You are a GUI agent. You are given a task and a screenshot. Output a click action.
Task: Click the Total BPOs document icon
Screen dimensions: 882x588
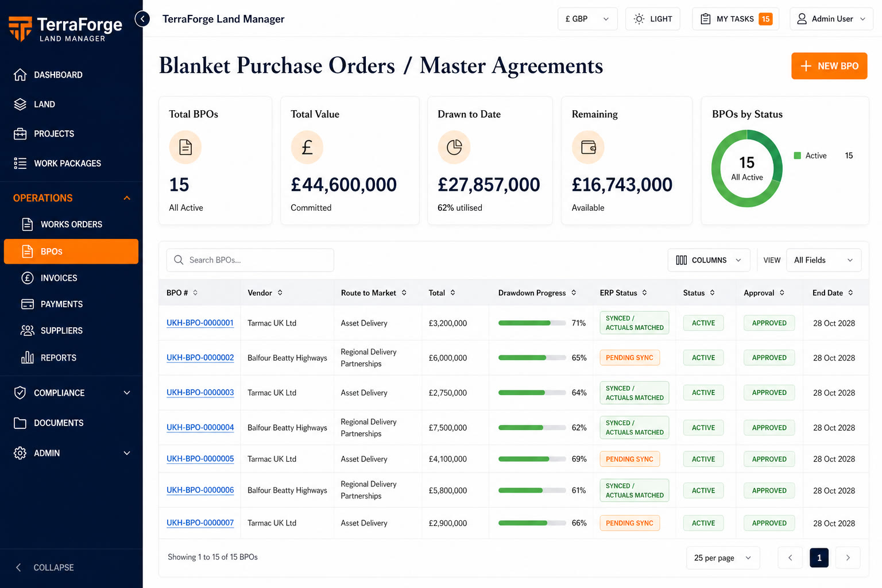(185, 148)
